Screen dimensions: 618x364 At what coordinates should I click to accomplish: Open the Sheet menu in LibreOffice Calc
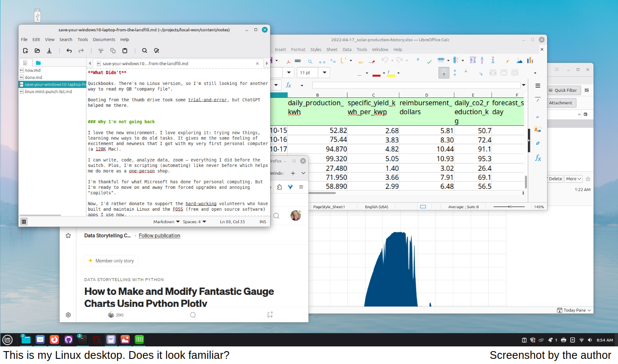click(x=332, y=50)
